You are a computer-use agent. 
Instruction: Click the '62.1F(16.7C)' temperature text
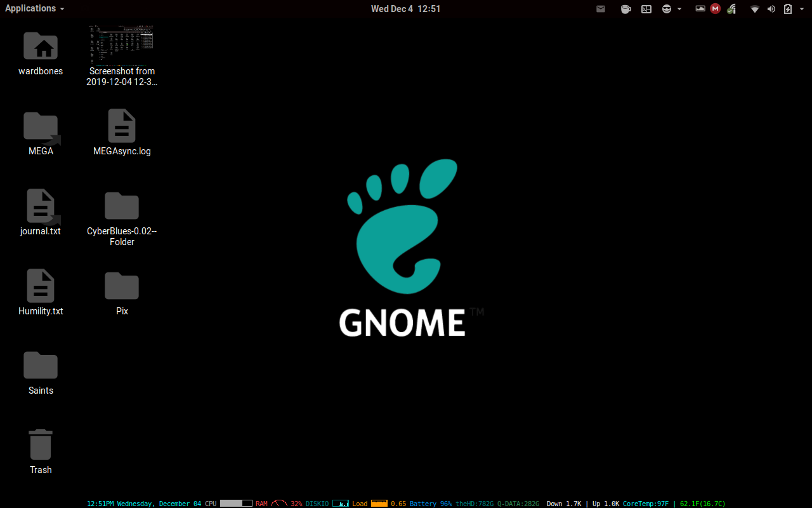[703, 504]
